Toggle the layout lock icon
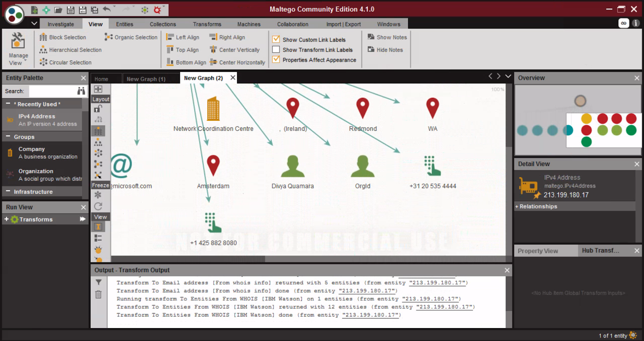Viewport: 644px width, 341px height. 98,109
